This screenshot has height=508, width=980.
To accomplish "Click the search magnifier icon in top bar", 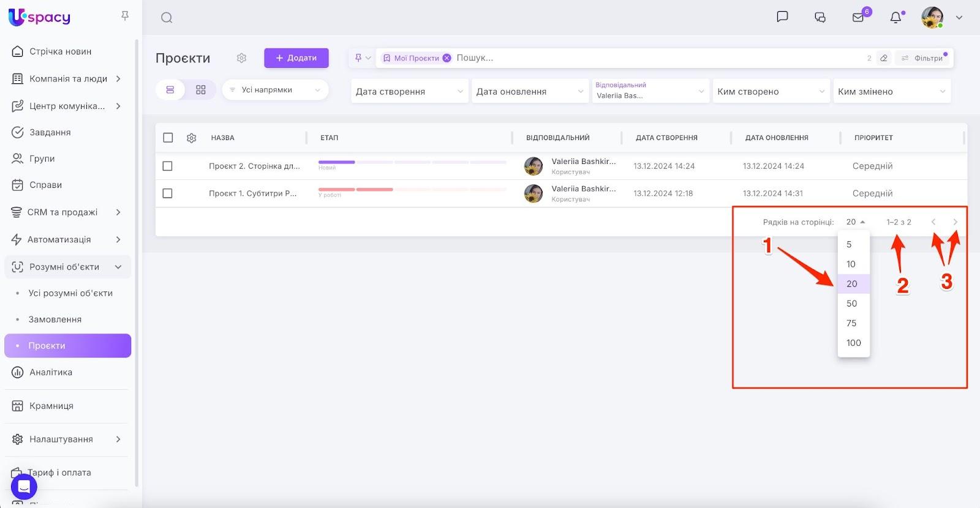I will click(167, 18).
